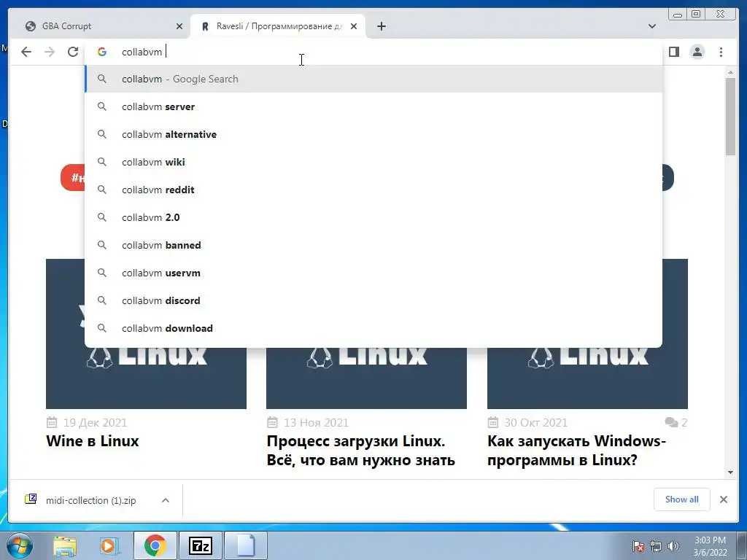Click the network tray icon
747x560 pixels.
coord(656,546)
